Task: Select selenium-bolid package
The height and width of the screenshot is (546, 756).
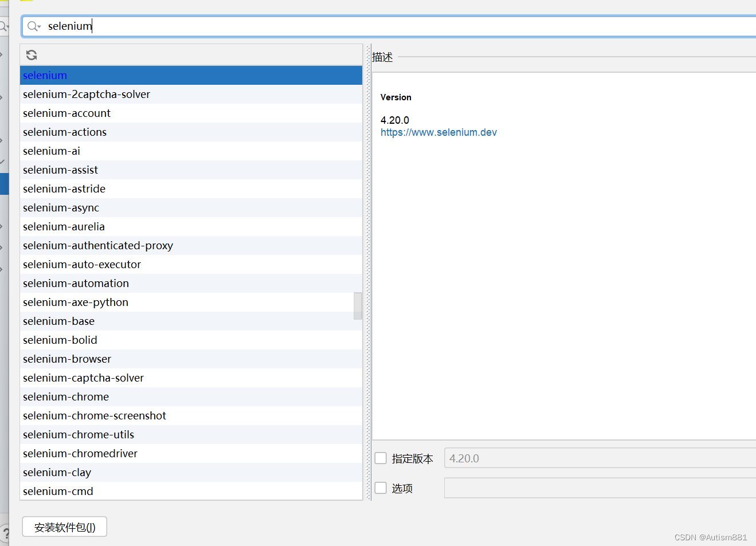Action: coord(191,340)
